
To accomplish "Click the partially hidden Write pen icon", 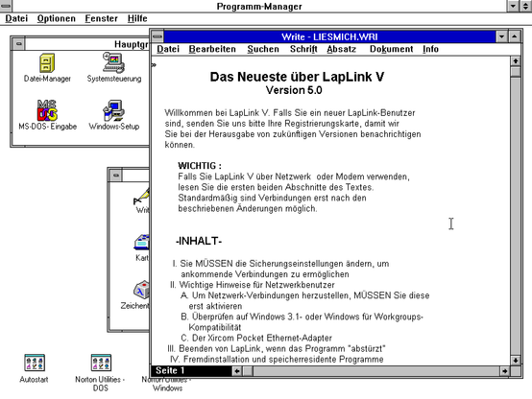I will [142, 197].
